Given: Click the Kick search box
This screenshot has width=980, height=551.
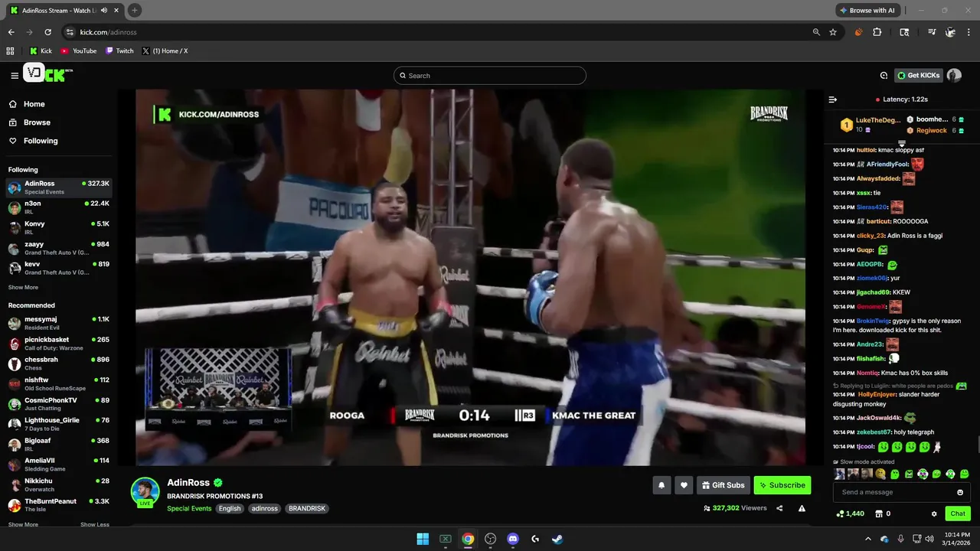Looking at the screenshot, I should 490,76.
